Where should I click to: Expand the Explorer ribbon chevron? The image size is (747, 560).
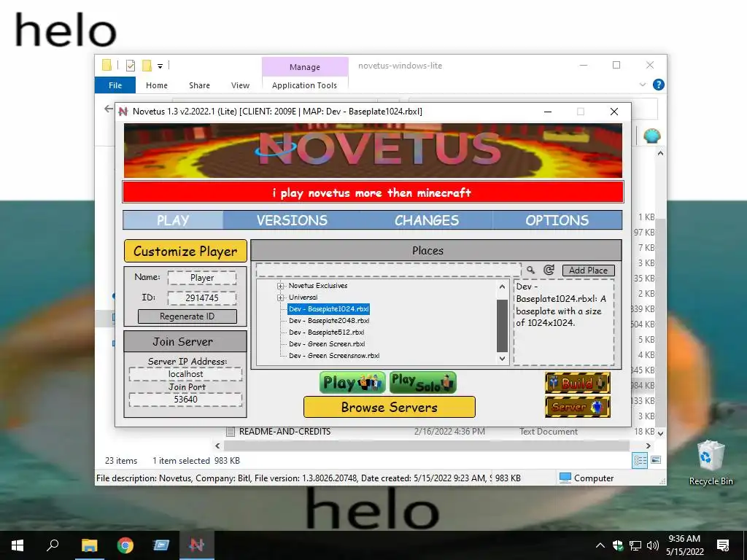642,85
